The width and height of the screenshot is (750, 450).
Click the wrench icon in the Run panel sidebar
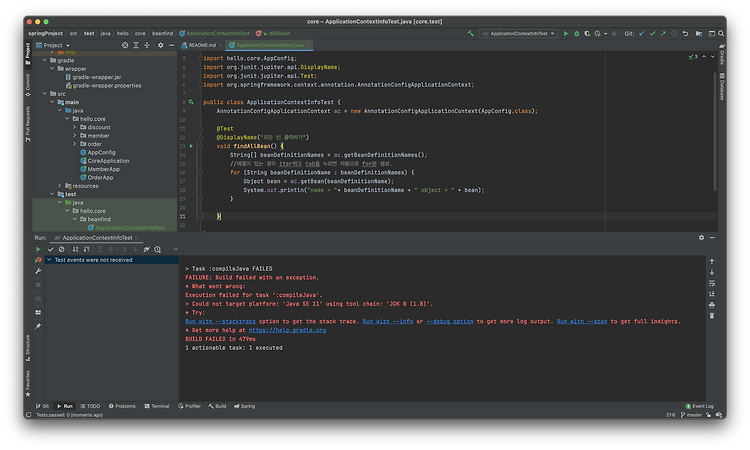(x=38, y=271)
